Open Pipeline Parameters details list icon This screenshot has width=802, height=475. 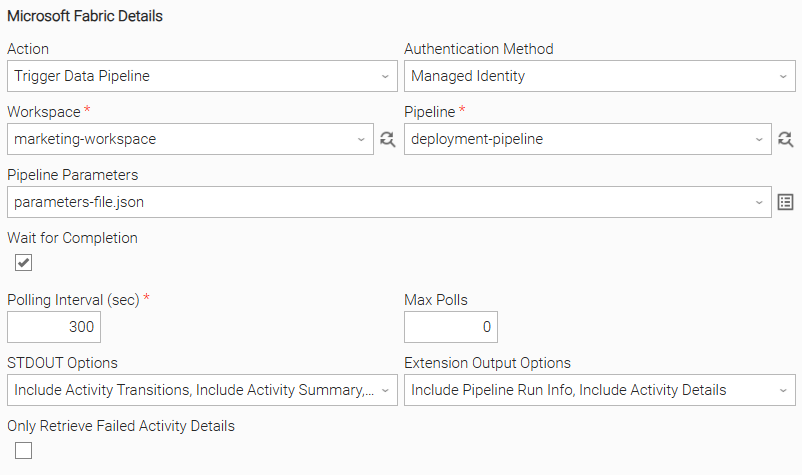tap(785, 202)
